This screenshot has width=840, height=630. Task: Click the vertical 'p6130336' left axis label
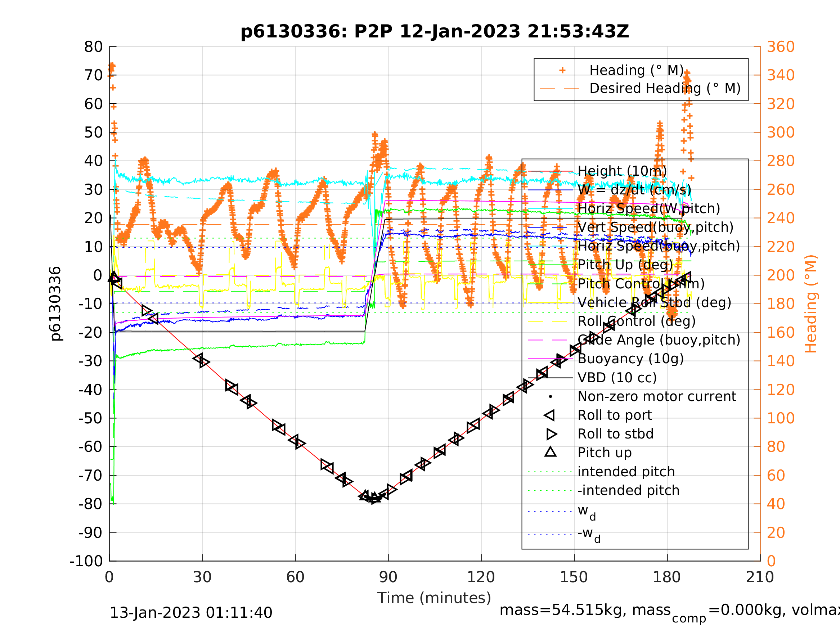click(55, 304)
